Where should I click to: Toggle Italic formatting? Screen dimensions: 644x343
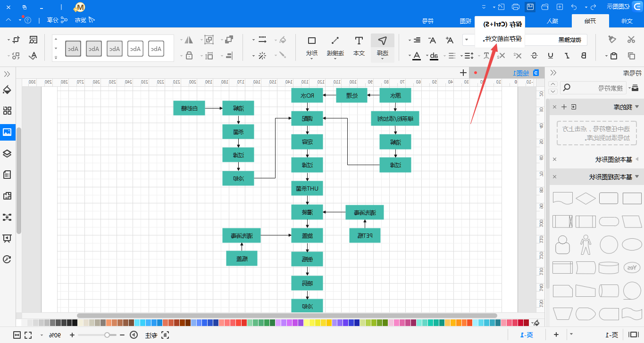pyautogui.click(x=567, y=56)
